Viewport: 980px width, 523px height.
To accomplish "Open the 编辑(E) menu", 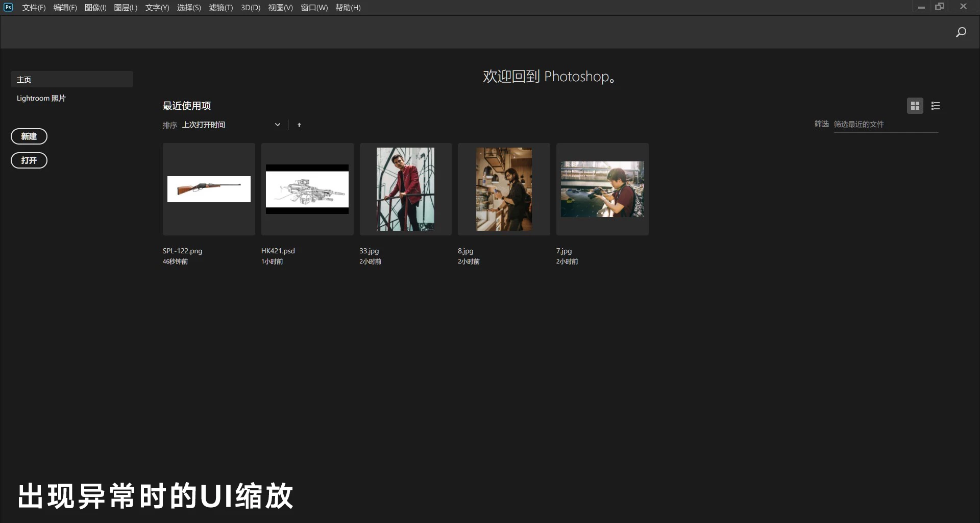I will click(x=65, y=8).
